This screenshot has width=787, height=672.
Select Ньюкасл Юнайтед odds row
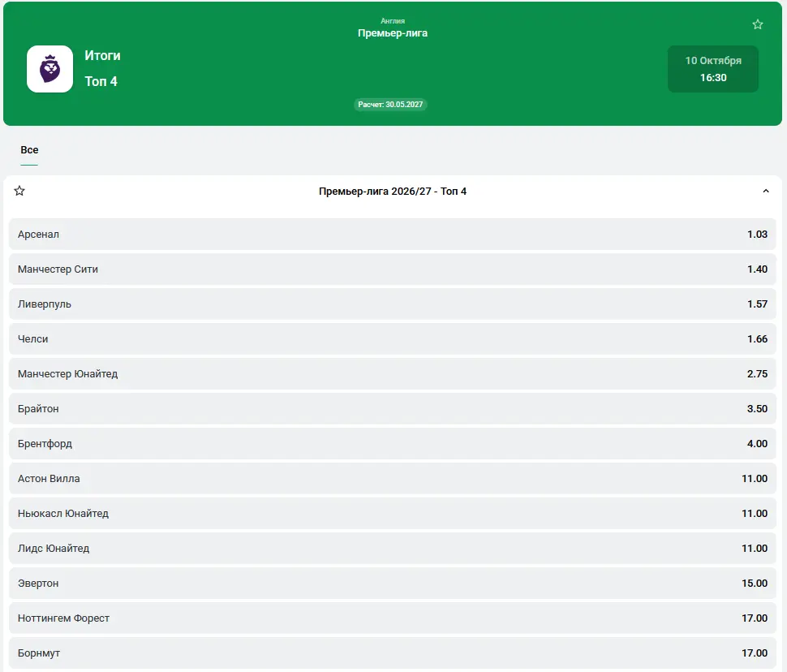(393, 513)
